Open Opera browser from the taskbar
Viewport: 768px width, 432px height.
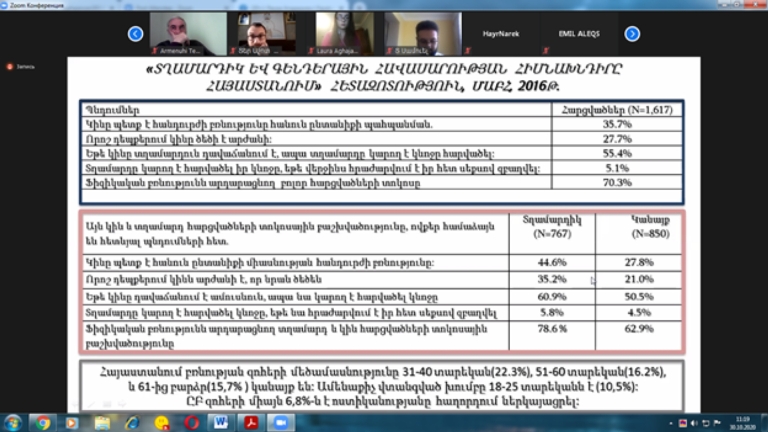[192, 422]
